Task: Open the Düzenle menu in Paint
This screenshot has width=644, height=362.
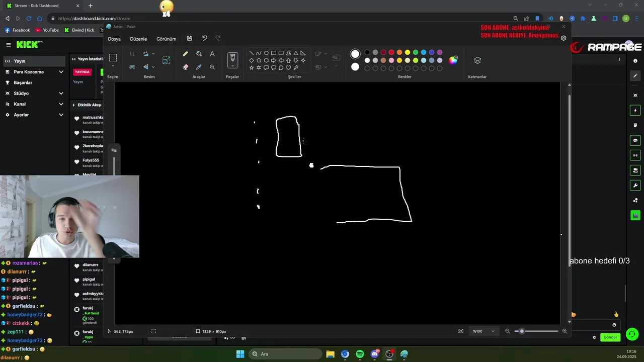Action: (138, 39)
